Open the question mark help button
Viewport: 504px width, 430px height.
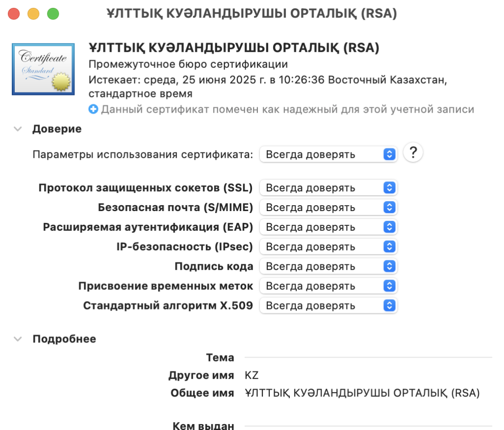(x=413, y=153)
